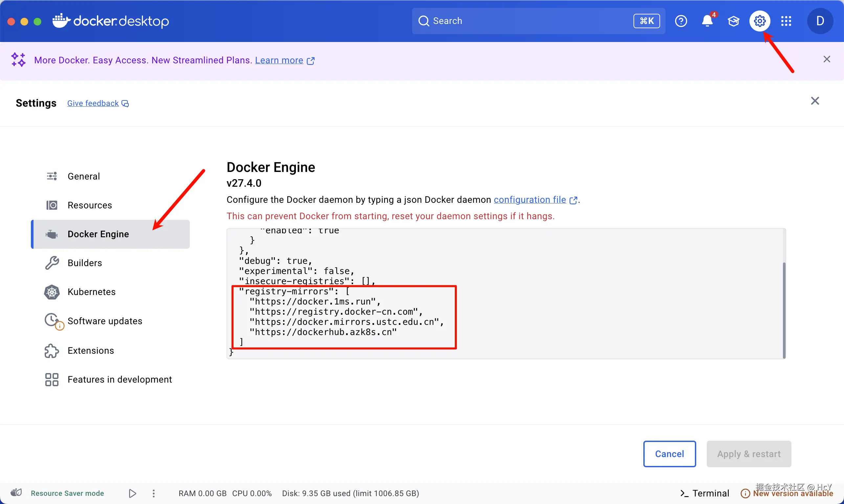
Task: Open the three-dot menu in status bar
Action: click(154, 493)
